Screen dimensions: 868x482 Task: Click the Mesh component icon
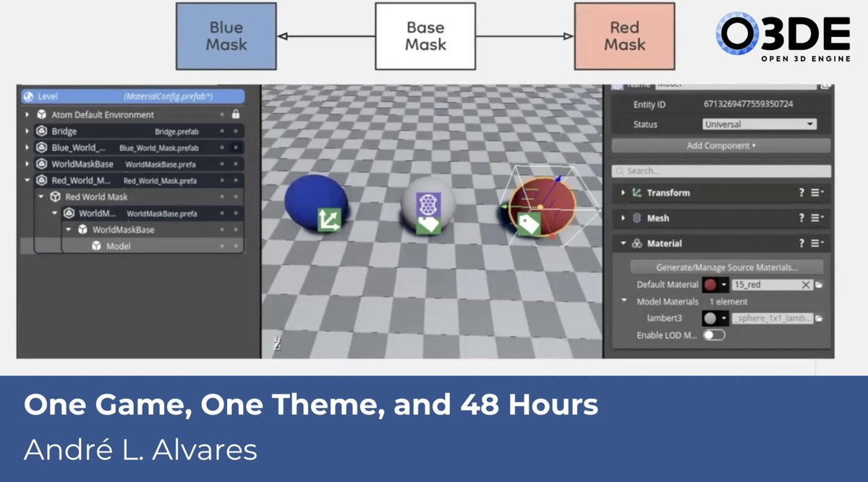(638, 218)
